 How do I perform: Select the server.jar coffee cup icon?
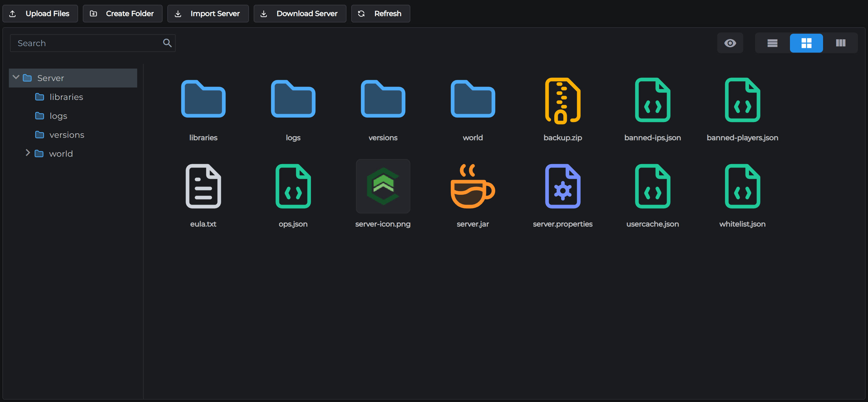(x=473, y=186)
